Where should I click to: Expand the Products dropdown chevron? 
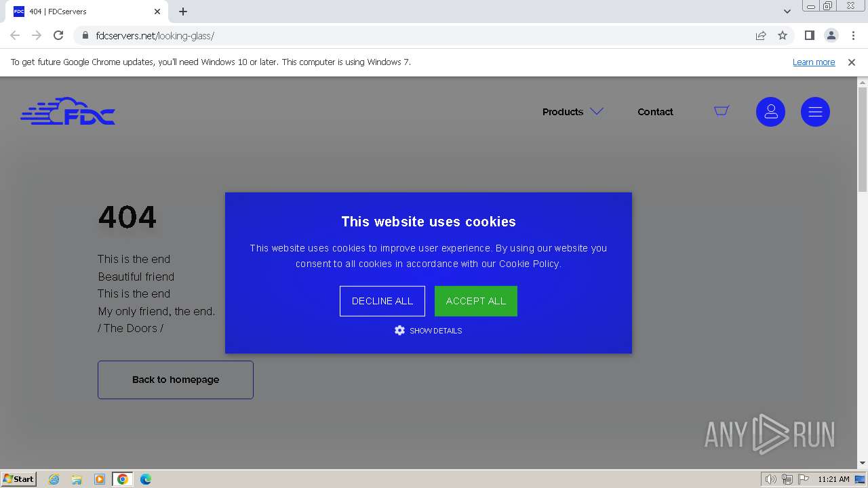[597, 111]
